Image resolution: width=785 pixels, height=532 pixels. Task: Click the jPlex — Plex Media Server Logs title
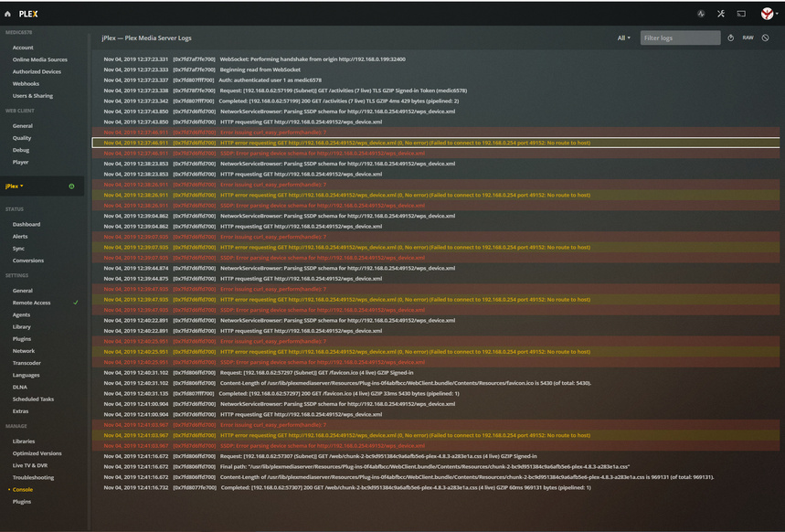click(147, 38)
